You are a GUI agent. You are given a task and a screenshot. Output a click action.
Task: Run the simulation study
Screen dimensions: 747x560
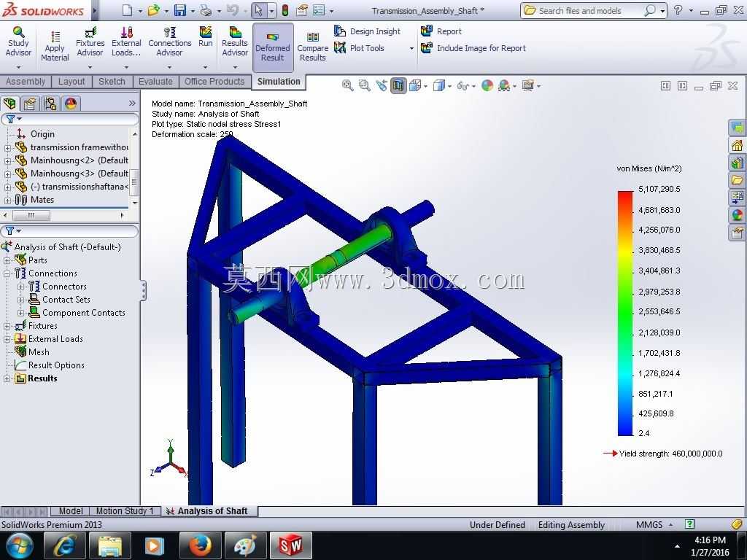click(205, 37)
